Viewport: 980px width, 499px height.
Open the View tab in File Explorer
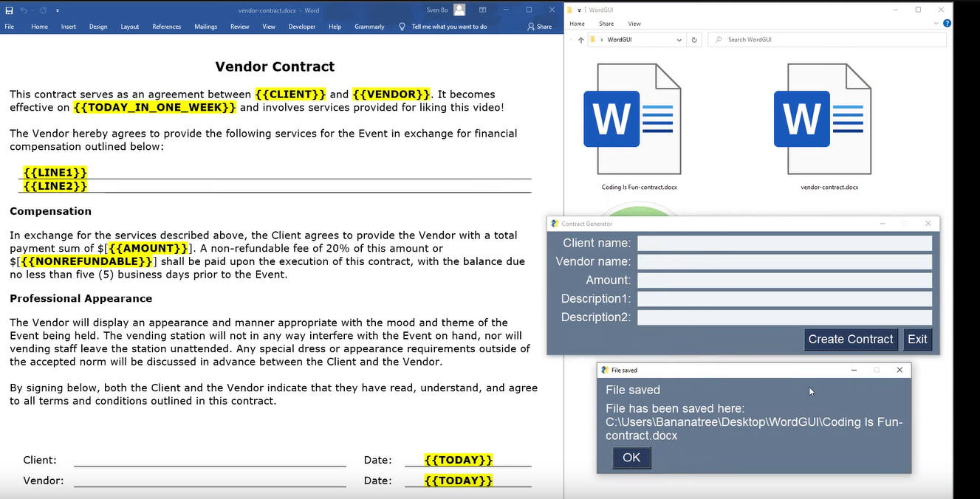point(634,24)
